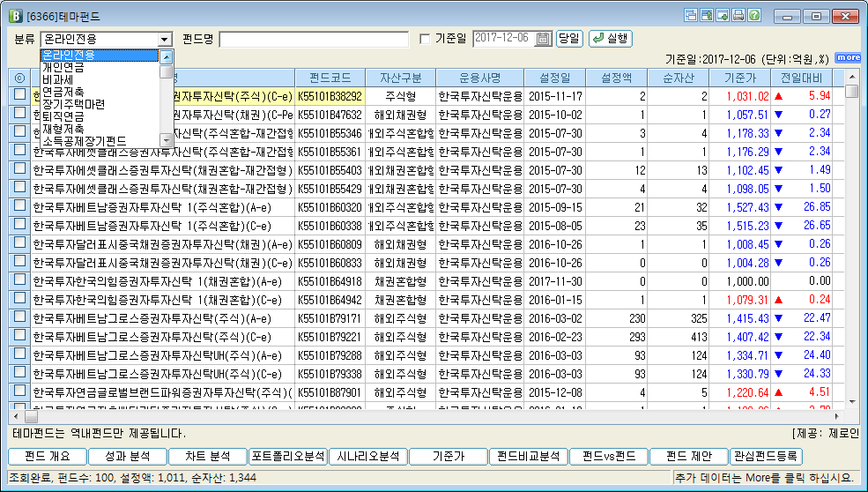Open the 차트 분석 button
This screenshot has width=868, height=492.
click(208, 457)
